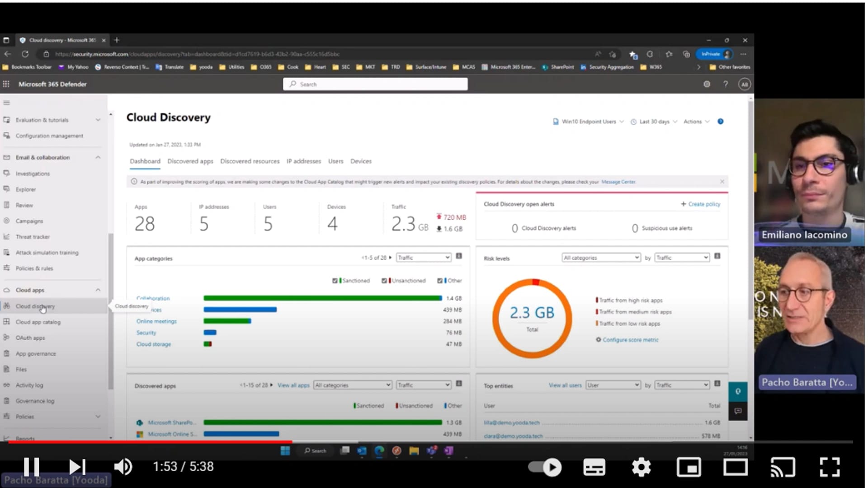Toggle subtitles/closed captions button
Viewport: 868px width, 488px height.
[594, 467]
